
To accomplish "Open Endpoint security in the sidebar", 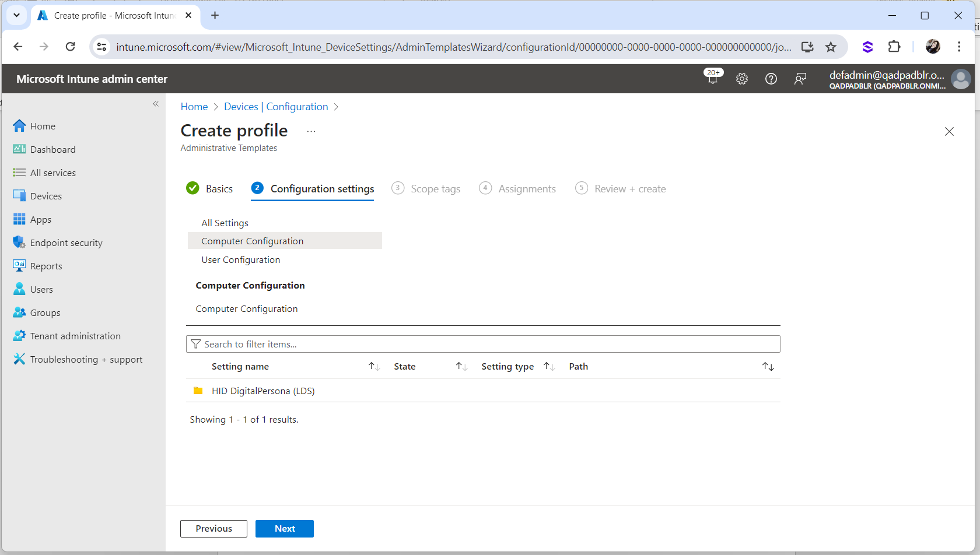I will [x=58, y=243].
